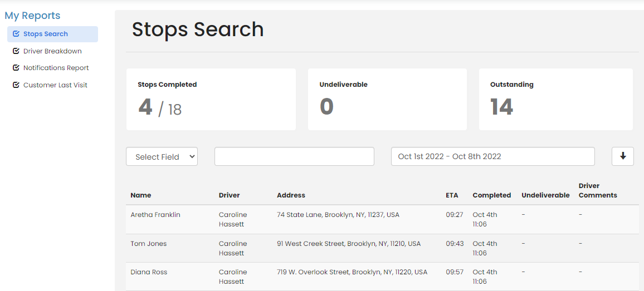Open the Notifications Report page
This screenshot has width=644, height=291.
(56, 68)
